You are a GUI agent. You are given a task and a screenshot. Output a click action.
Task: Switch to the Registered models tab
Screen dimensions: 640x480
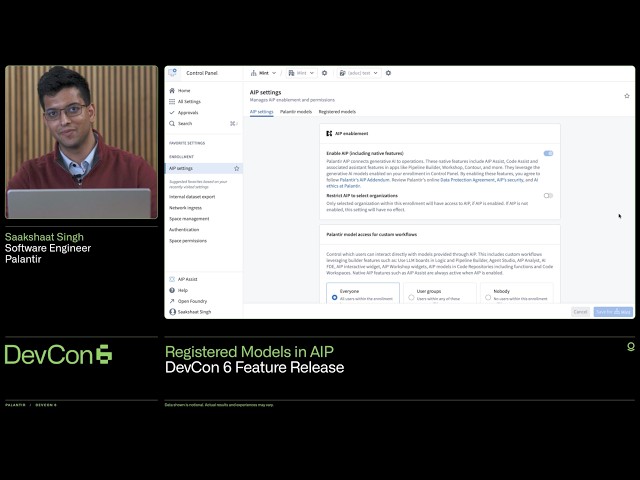(337, 112)
